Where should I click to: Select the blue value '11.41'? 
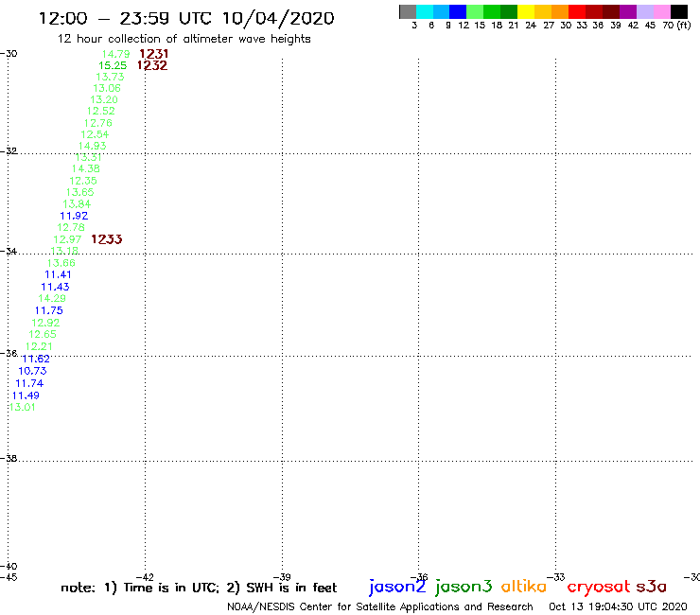tap(58, 274)
